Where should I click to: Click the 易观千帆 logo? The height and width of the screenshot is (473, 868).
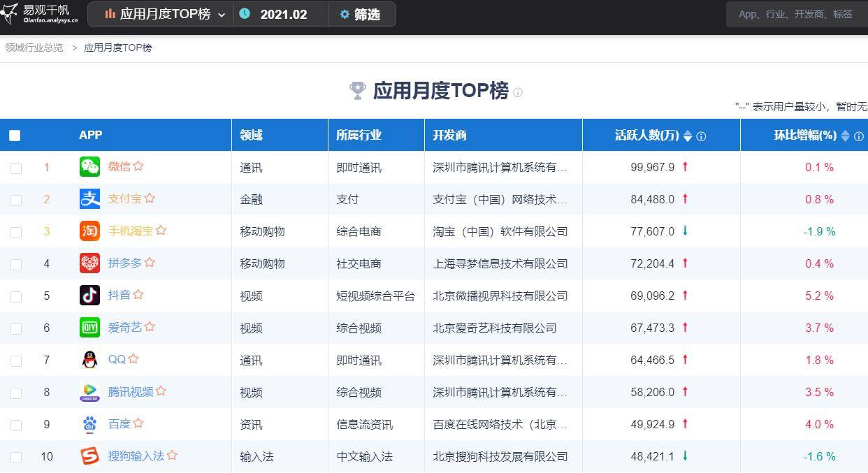click(40, 13)
